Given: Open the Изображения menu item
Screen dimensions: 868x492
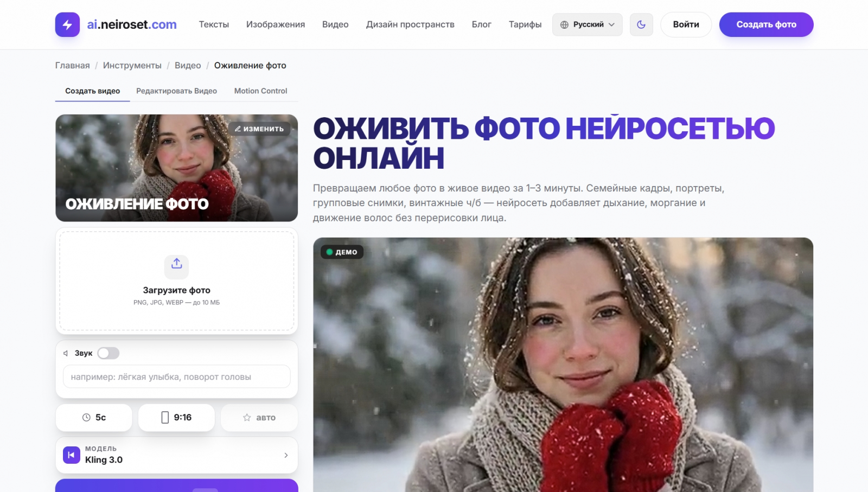Looking at the screenshot, I should (276, 24).
